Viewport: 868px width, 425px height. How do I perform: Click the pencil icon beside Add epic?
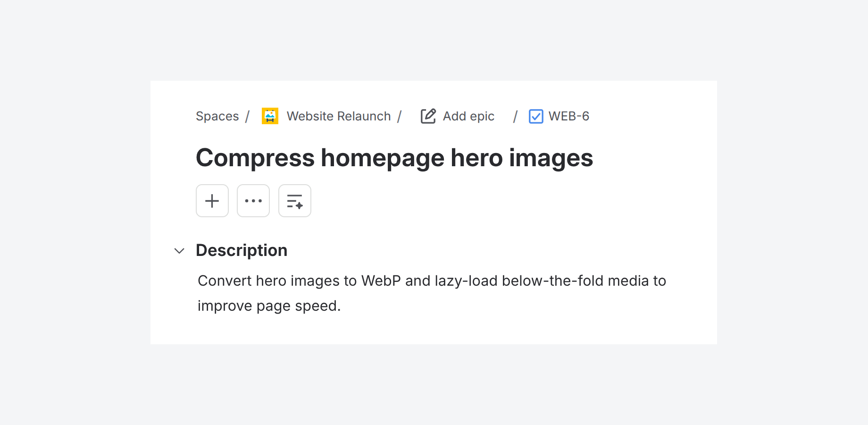(x=428, y=116)
